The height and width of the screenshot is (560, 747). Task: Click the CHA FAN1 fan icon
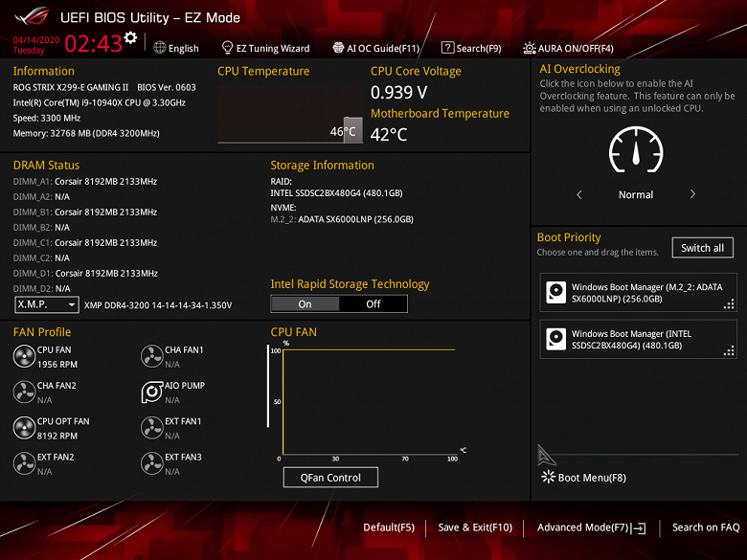(x=152, y=356)
